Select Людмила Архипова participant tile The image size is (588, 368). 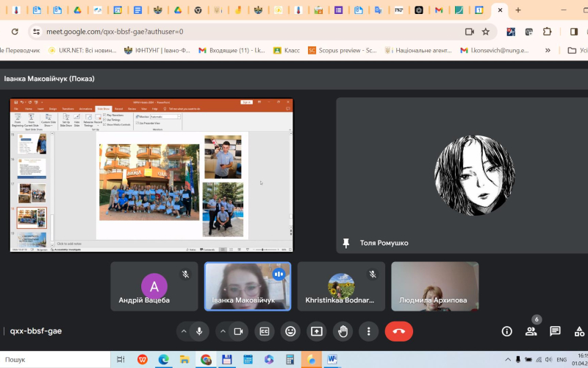point(435,286)
